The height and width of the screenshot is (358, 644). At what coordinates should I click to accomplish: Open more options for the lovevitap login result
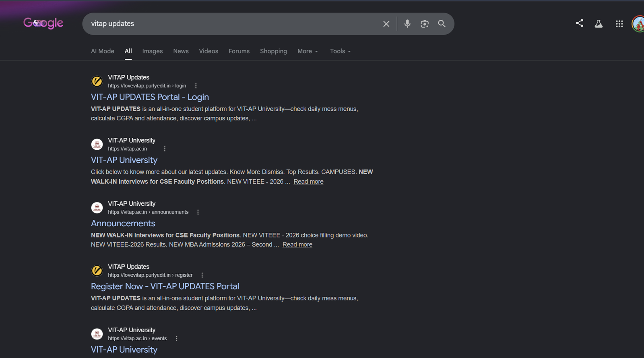coord(196,86)
